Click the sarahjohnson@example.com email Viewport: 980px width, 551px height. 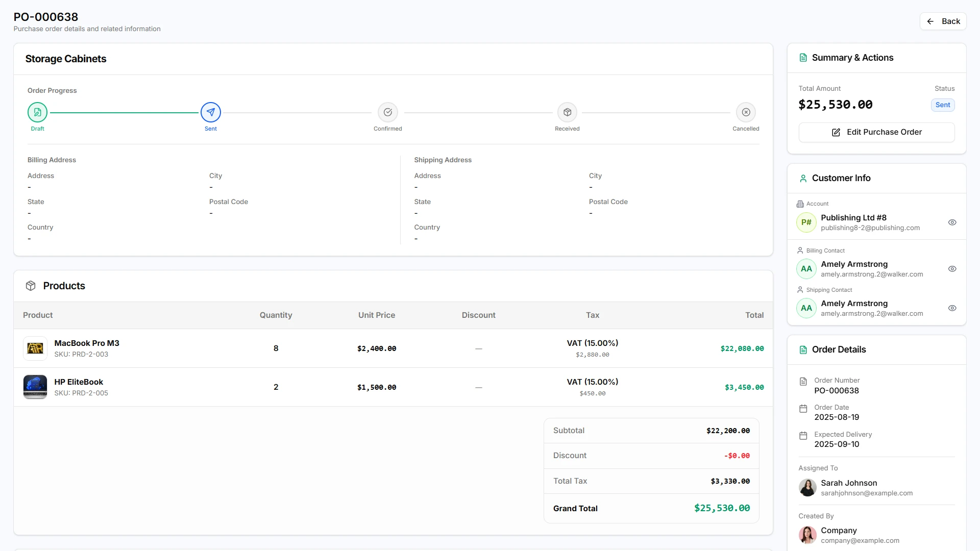click(867, 493)
